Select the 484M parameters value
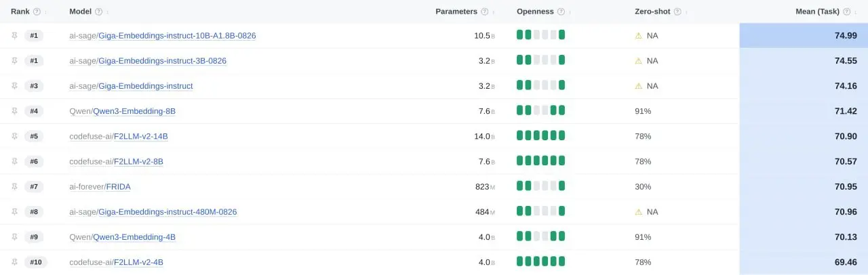868x275 pixels. pyautogui.click(x=486, y=212)
